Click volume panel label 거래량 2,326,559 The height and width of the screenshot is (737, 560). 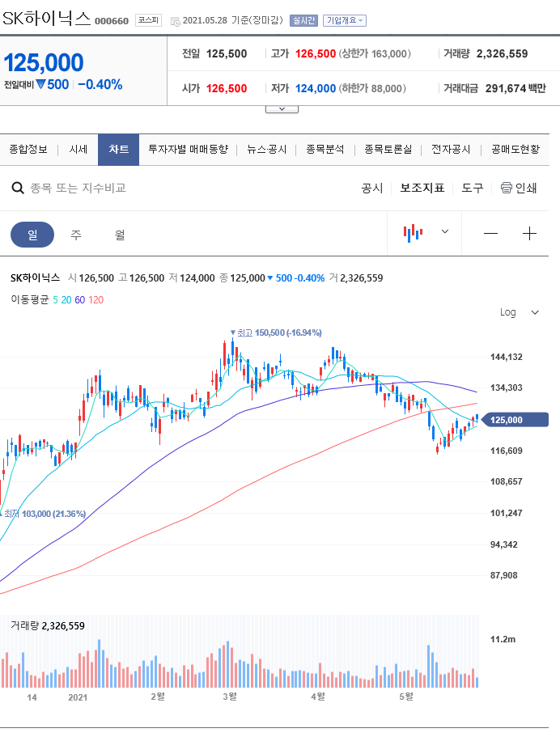pyautogui.click(x=48, y=625)
